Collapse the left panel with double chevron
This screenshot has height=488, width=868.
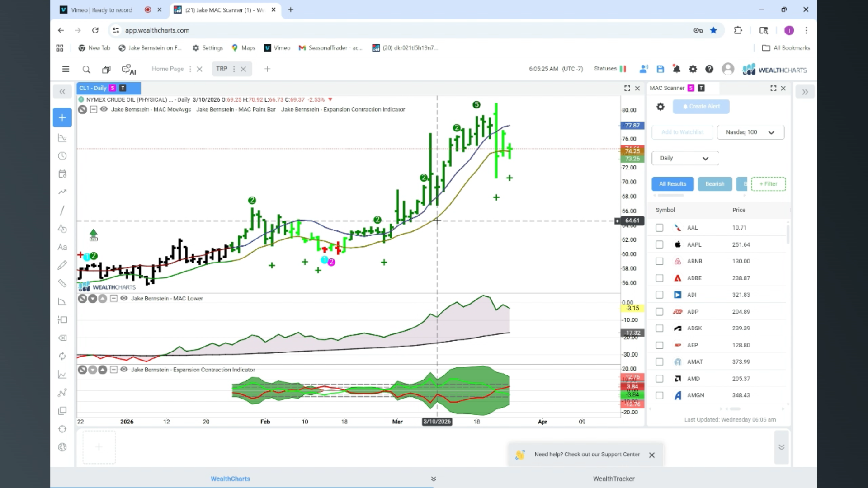click(x=62, y=92)
